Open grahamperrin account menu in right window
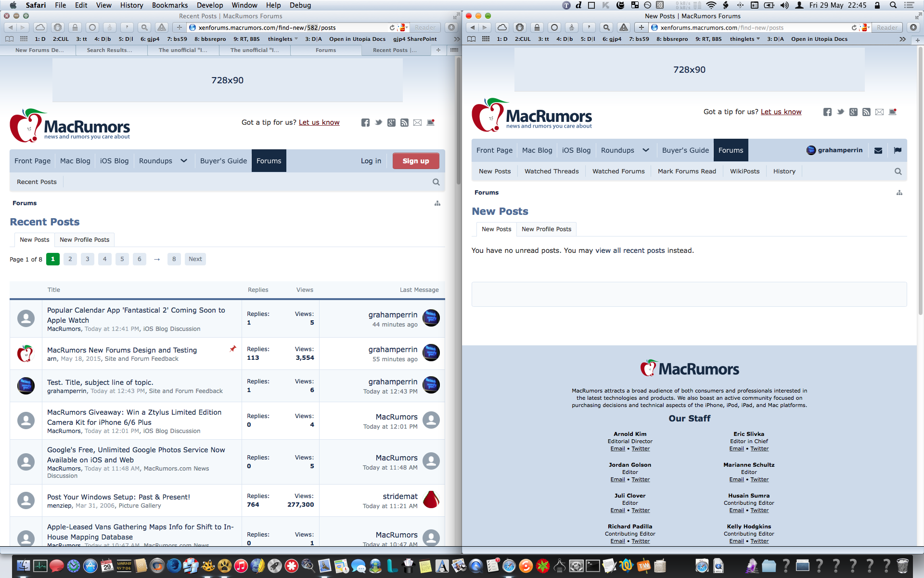The height and width of the screenshot is (578, 924). click(x=834, y=150)
